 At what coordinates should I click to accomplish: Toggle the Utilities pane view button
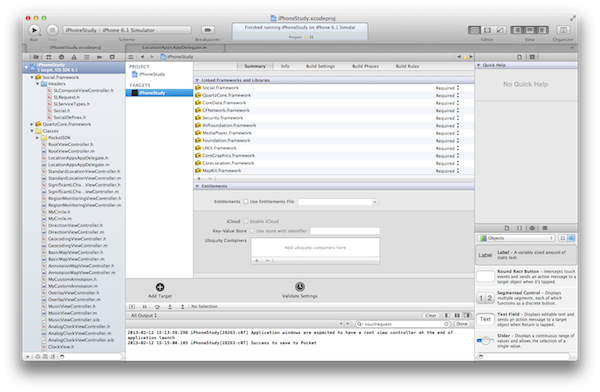(x=542, y=30)
